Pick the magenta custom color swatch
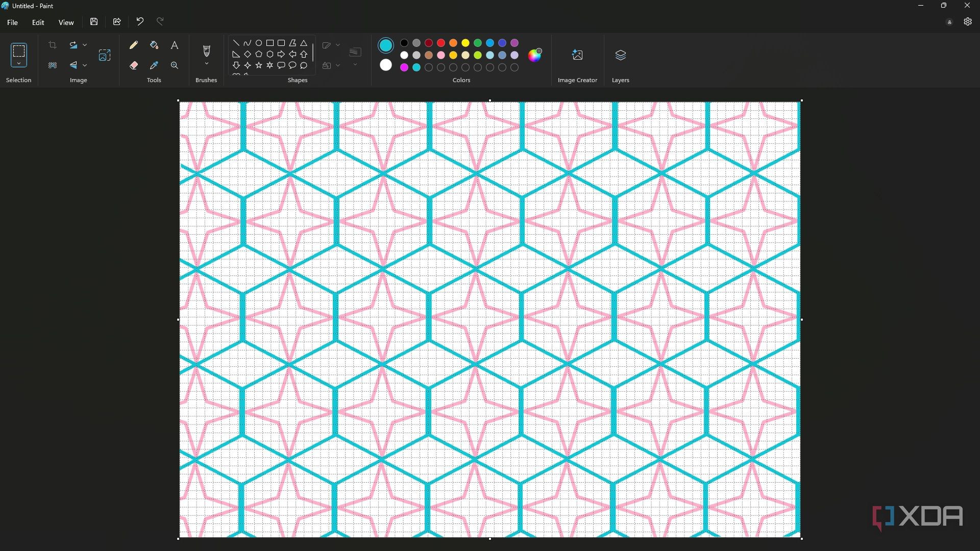The width and height of the screenshot is (980, 551). click(x=404, y=67)
